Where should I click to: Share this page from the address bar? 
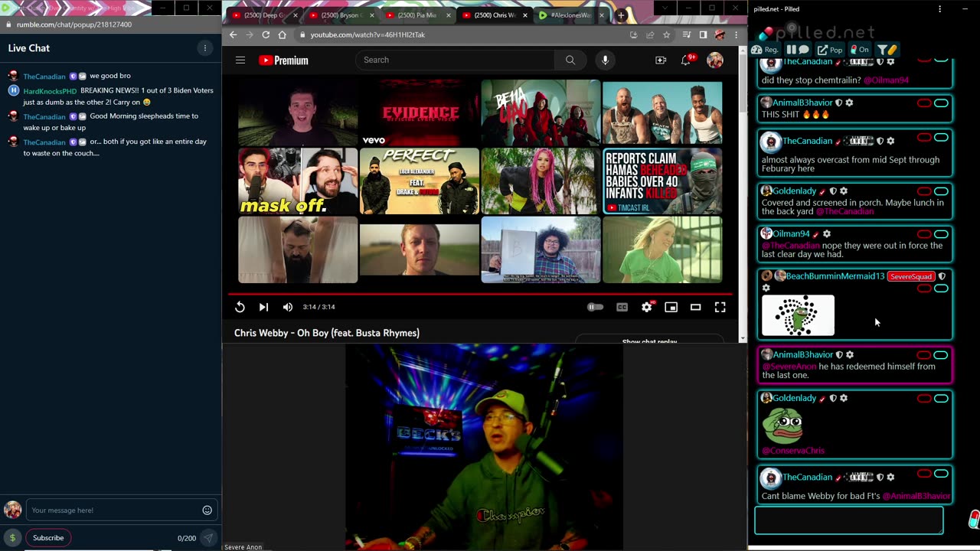coord(650,34)
